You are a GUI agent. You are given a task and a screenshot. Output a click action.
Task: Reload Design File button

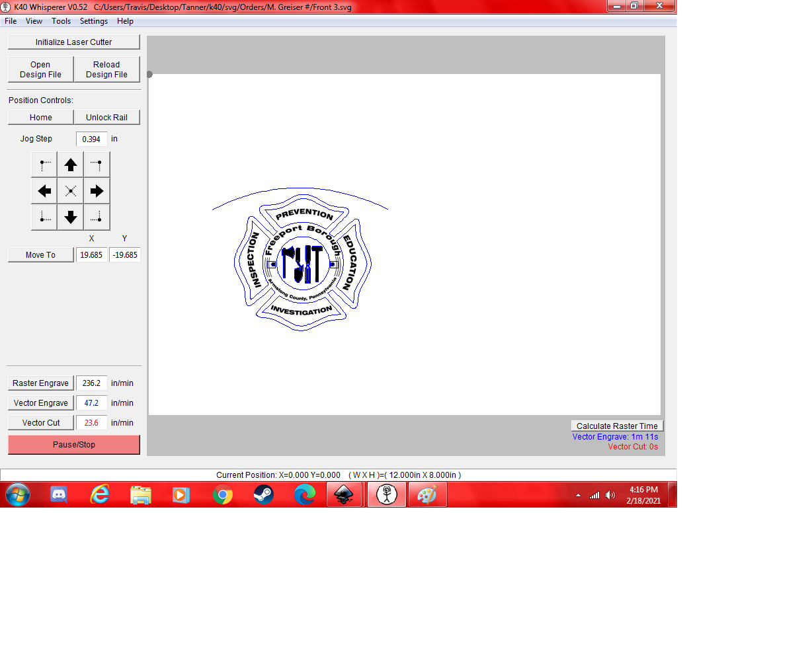(106, 69)
